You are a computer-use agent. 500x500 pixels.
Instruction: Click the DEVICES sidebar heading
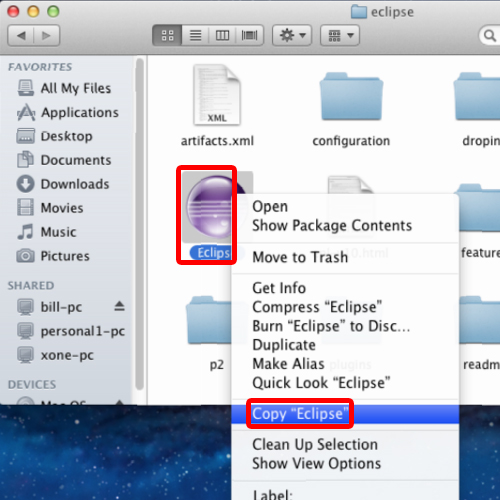32,385
